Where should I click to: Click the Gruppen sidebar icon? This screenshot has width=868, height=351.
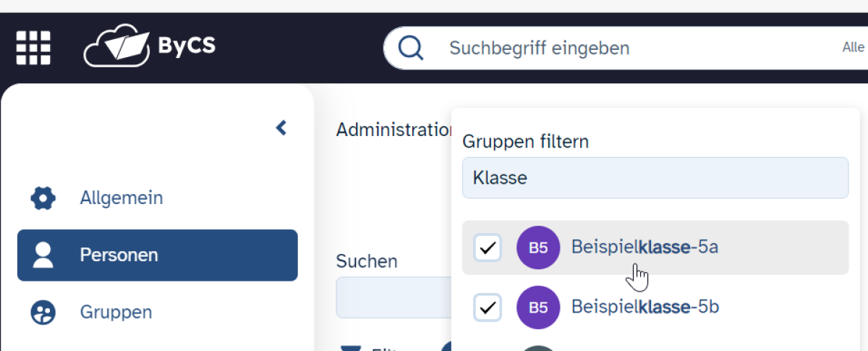[43, 313]
